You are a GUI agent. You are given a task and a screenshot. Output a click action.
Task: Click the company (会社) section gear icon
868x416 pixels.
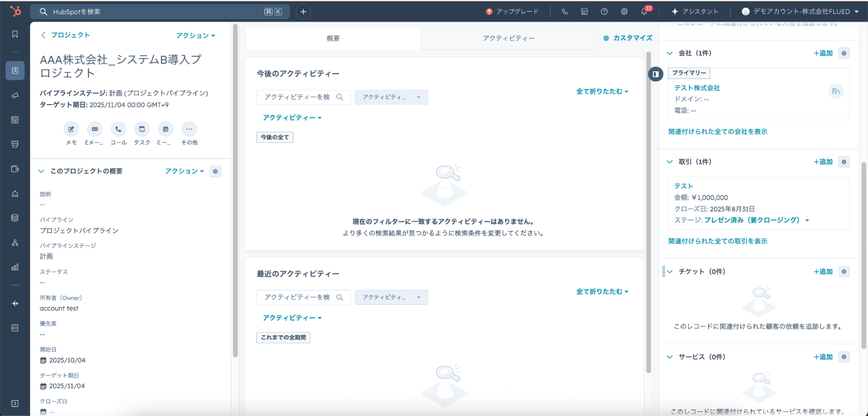tap(844, 53)
